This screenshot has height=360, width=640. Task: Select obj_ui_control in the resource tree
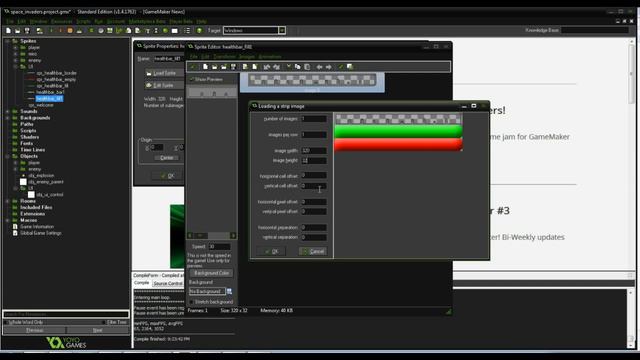coord(50,195)
